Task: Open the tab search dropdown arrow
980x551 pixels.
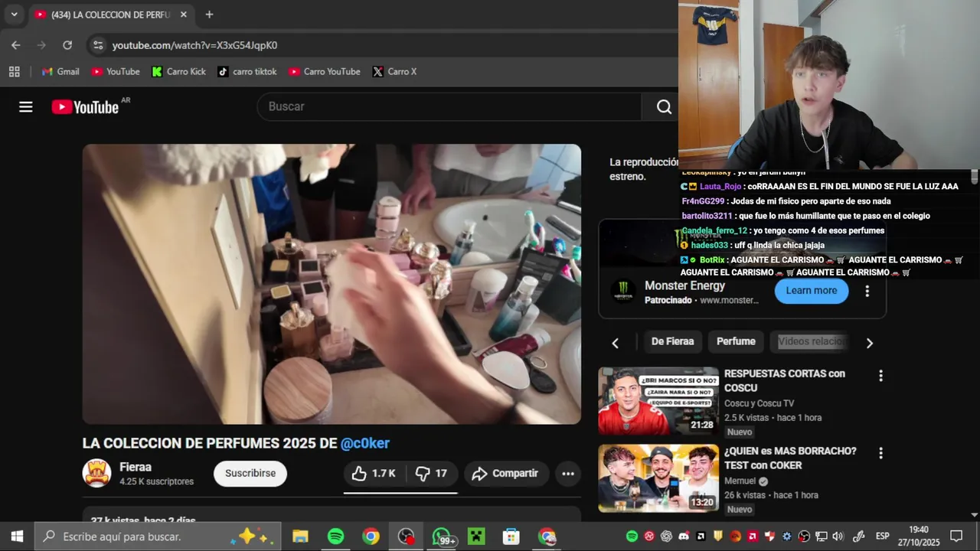Action: click(14, 15)
